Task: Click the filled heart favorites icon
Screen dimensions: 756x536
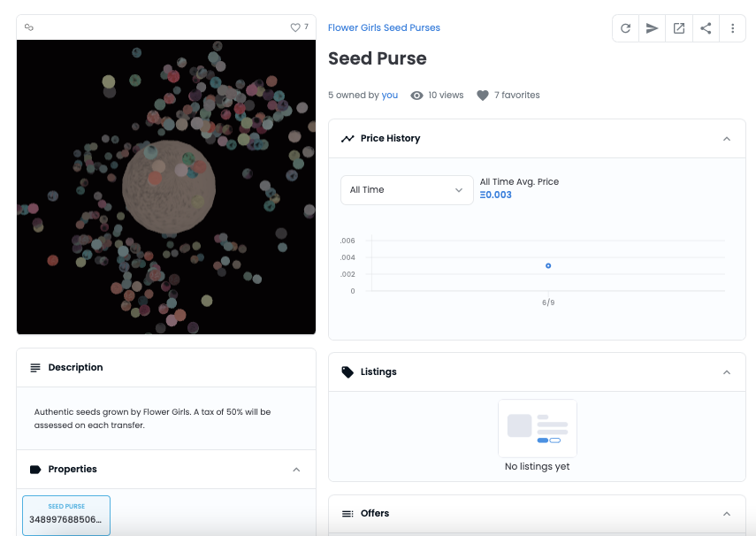Action: point(483,96)
